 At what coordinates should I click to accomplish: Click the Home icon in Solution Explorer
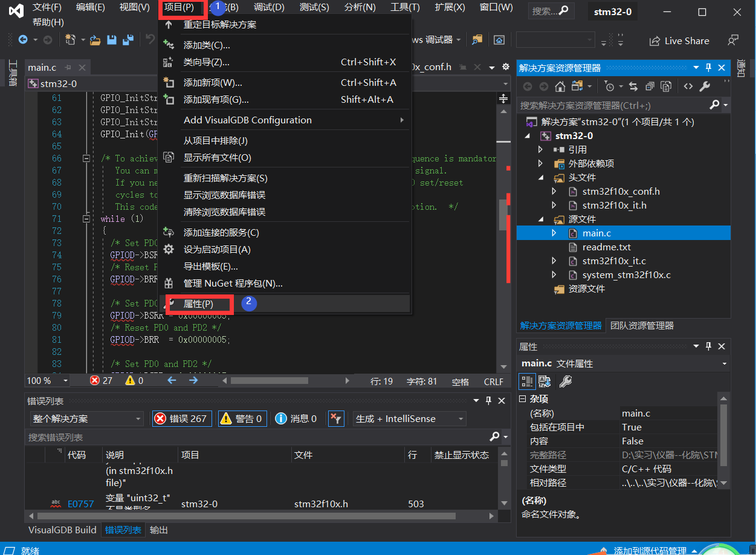coord(560,86)
